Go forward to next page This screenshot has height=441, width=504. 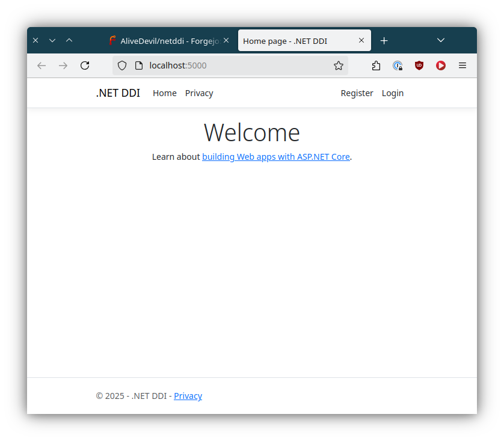tap(63, 65)
